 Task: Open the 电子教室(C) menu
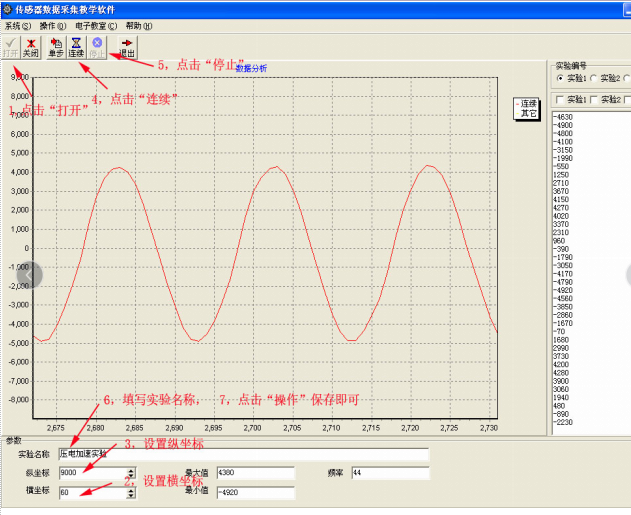(96, 25)
